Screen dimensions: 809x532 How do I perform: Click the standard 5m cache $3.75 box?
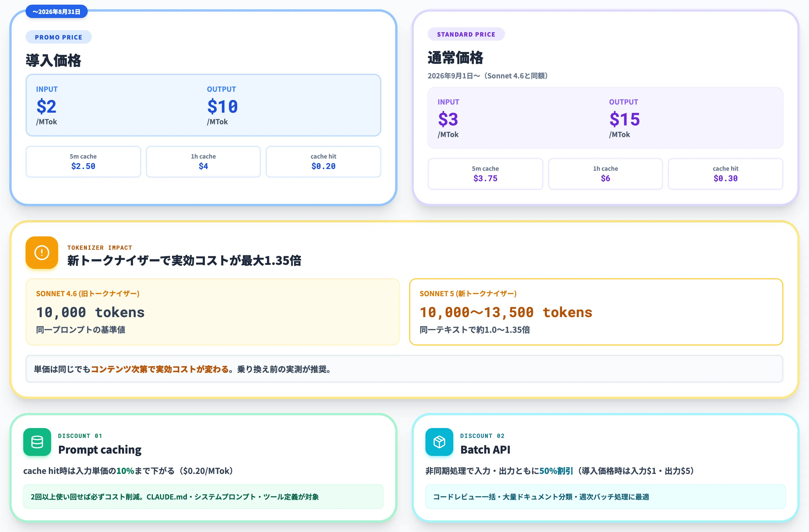[x=485, y=174]
